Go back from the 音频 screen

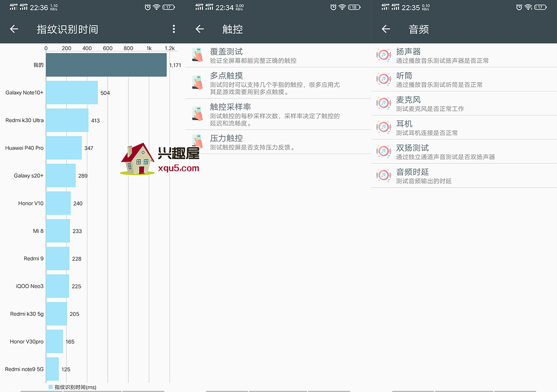pos(386,29)
